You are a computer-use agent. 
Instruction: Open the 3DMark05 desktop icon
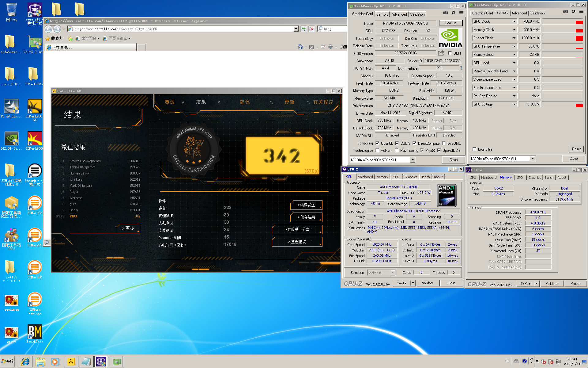pyautogui.click(x=35, y=237)
